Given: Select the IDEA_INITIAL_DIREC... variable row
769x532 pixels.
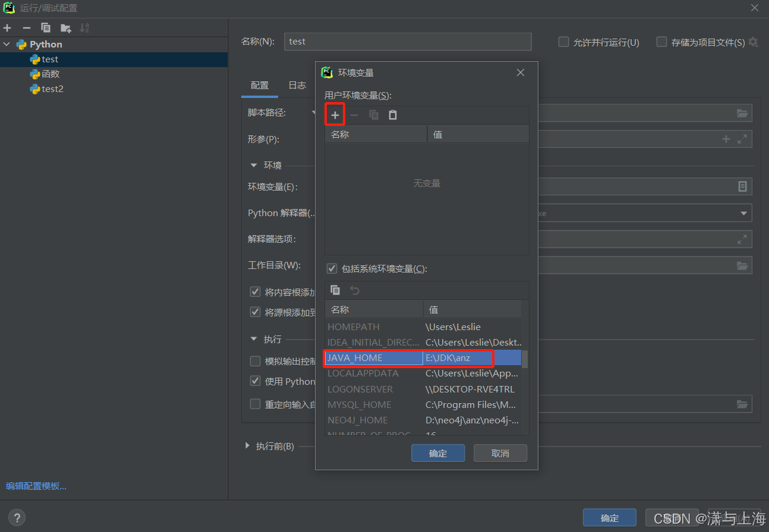Looking at the screenshot, I should pyautogui.click(x=423, y=343).
